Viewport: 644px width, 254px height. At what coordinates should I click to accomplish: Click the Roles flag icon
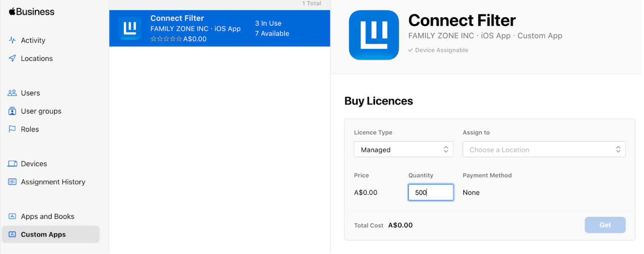click(12, 130)
